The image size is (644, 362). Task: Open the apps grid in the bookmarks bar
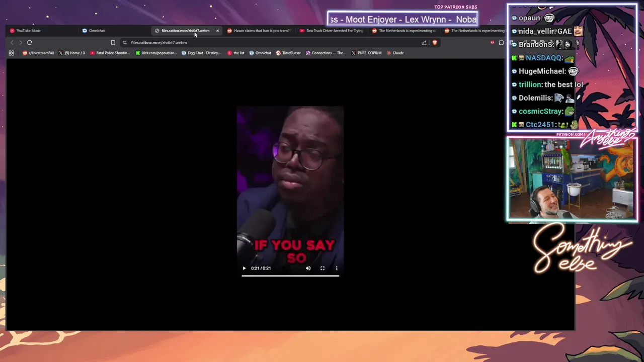[x=11, y=53]
